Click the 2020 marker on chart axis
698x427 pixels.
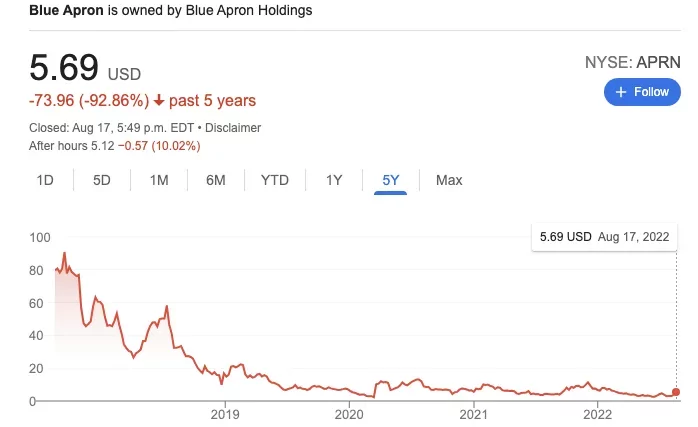[348, 413]
